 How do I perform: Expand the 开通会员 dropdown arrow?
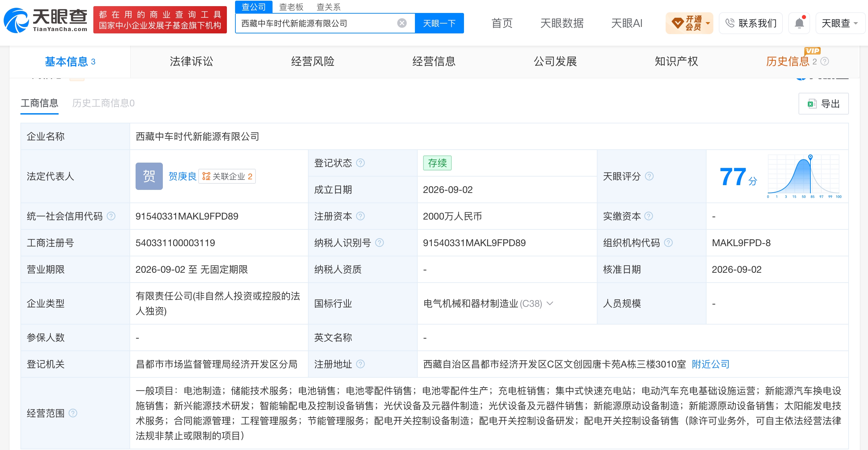click(x=708, y=23)
